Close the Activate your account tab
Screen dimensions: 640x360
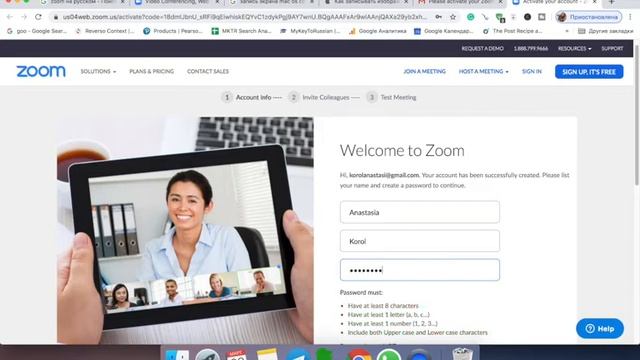[x=594, y=2]
